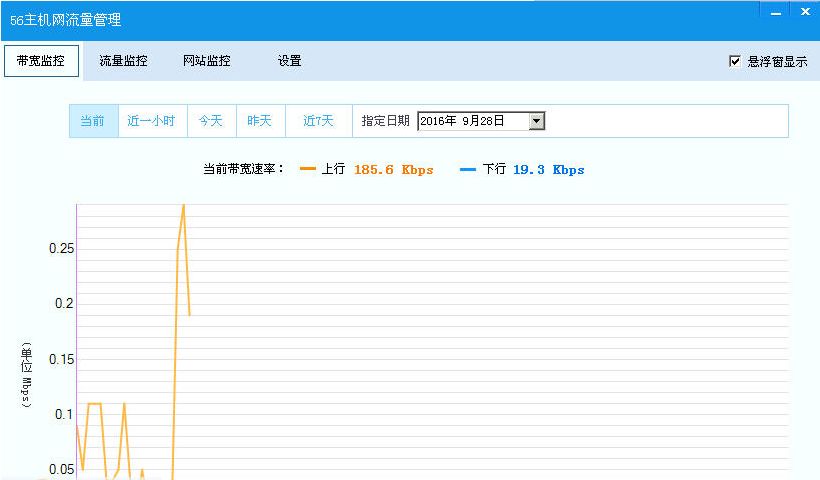This screenshot has width=820, height=480.
Task: Select the 当前 time range
Action: coord(94,121)
